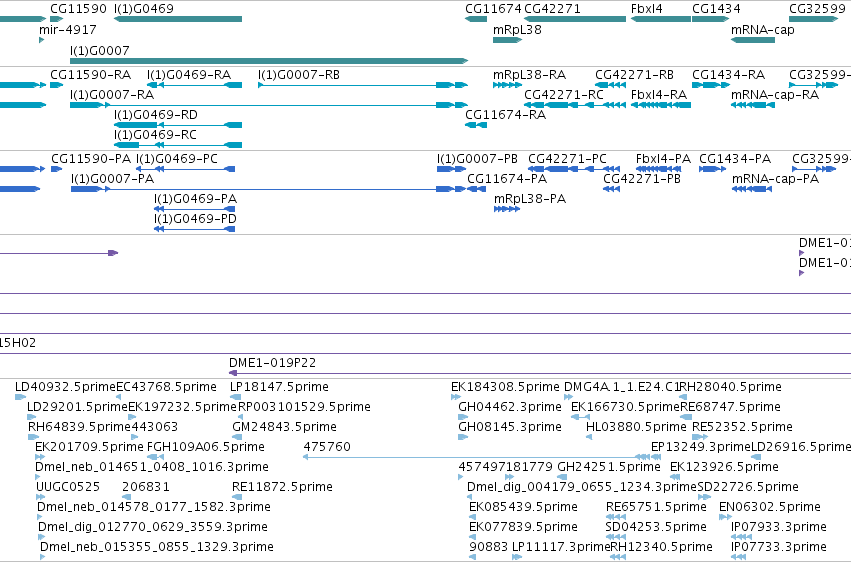Select the l(1)G0469-RC transcript label
Viewport: 851px width, 562px height.
pyautogui.click(x=155, y=135)
